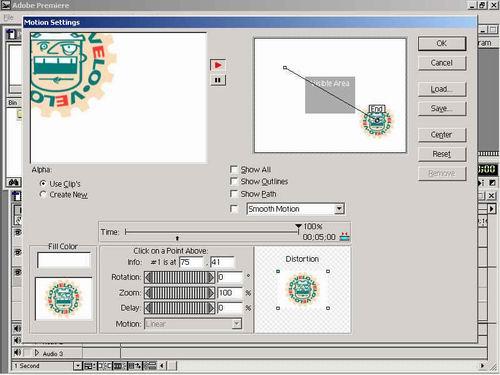The image size is (500, 375).
Task: Pause the motion preview
Action: pyautogui.click(x=218, y=80)
